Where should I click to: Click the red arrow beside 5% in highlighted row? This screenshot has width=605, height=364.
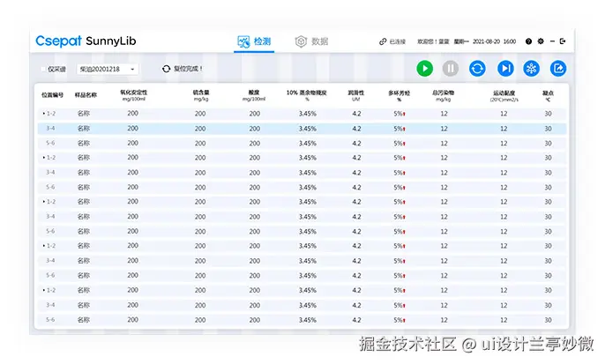tap(404, 129)
